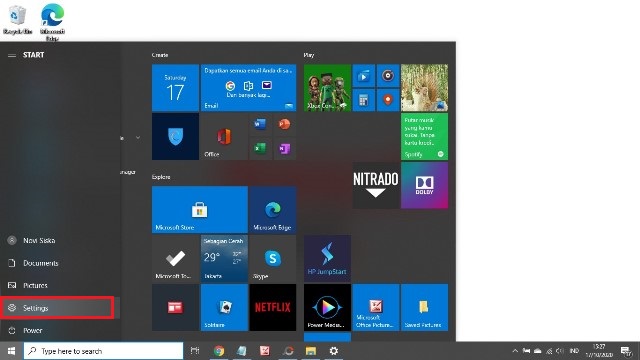Open the Skype tile

click(x=273, y=258)
